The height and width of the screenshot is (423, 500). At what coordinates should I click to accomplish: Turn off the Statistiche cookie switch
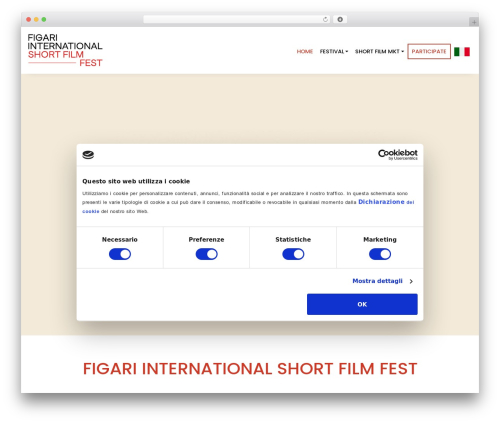point(293,254)
